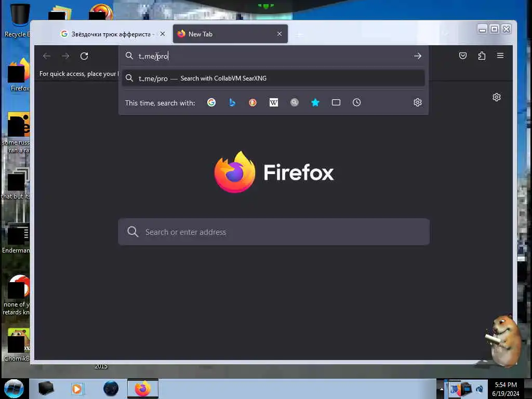
Task: Search in Bookmarks star icon
Action: pos(315,102)
